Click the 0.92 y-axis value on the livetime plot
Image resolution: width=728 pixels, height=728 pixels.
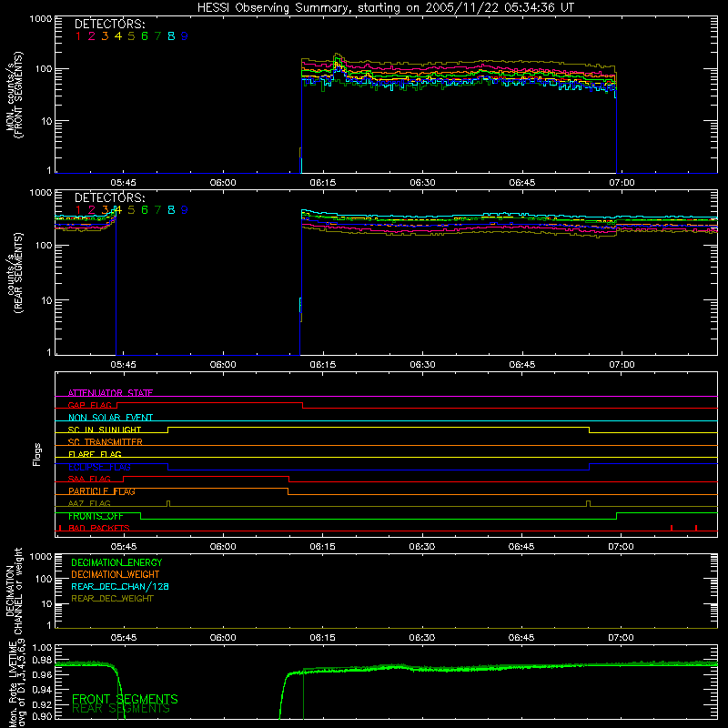click(42, 704)
